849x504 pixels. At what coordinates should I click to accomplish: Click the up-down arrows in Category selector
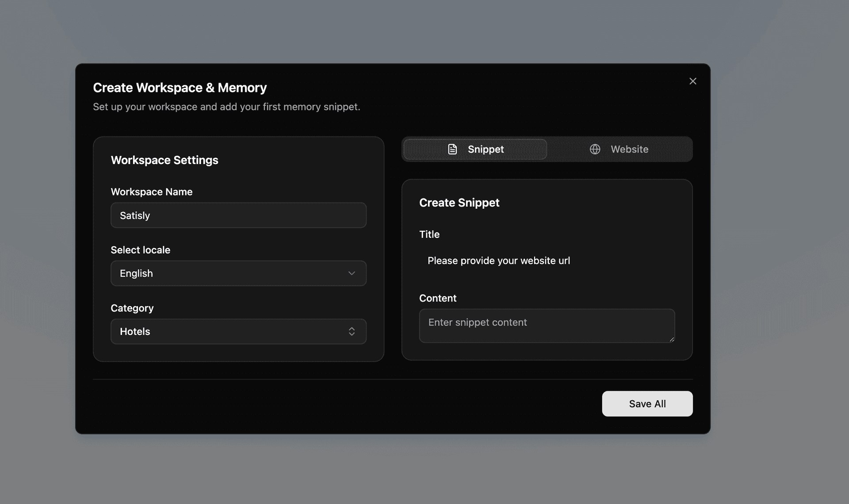point(352,332)
